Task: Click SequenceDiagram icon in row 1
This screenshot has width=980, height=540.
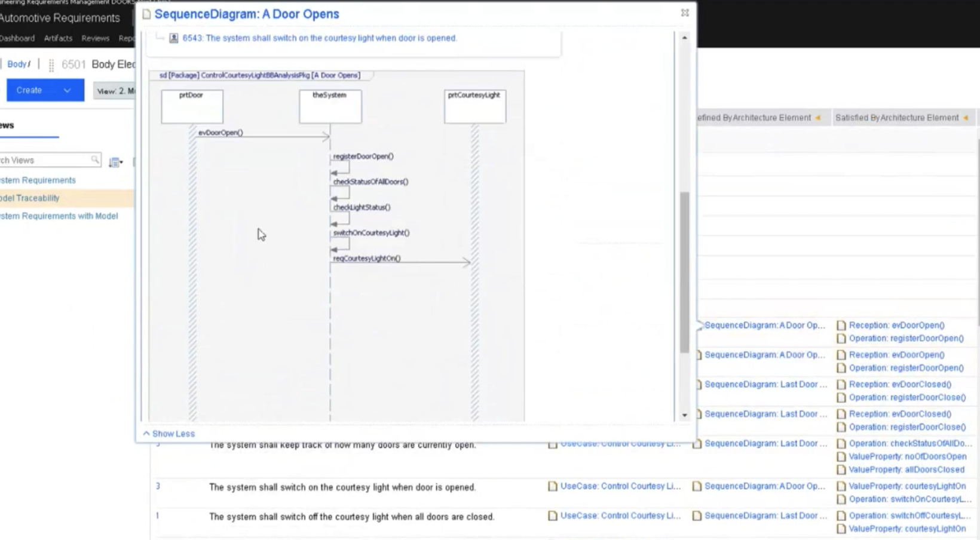Action: pos(697,516)
